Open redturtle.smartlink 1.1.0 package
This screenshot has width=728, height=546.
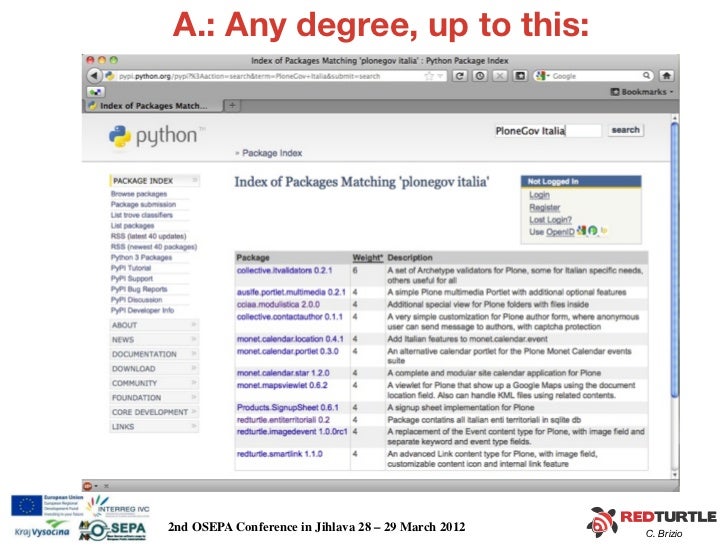pyautogui.click(x=280, y=454)
